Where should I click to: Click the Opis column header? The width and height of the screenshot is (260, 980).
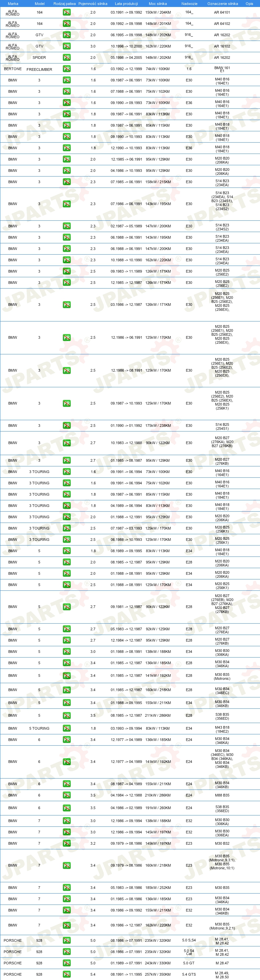click(249, 4)
